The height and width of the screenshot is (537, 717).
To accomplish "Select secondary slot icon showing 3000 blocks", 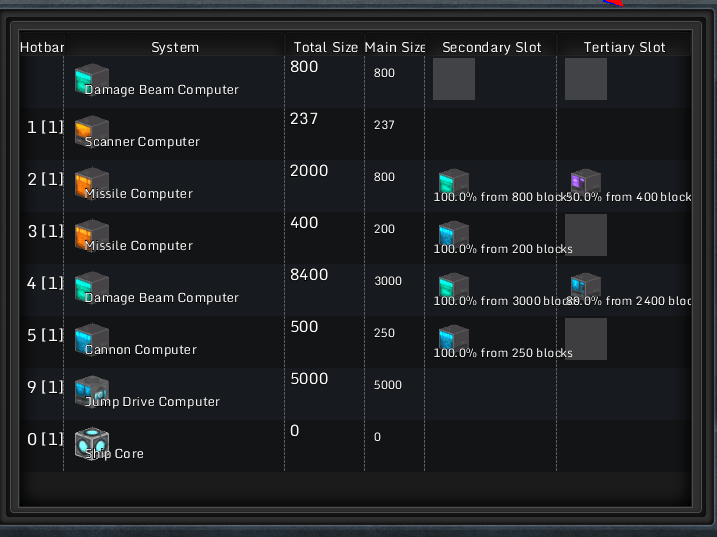I will click(x=454, y=287).
